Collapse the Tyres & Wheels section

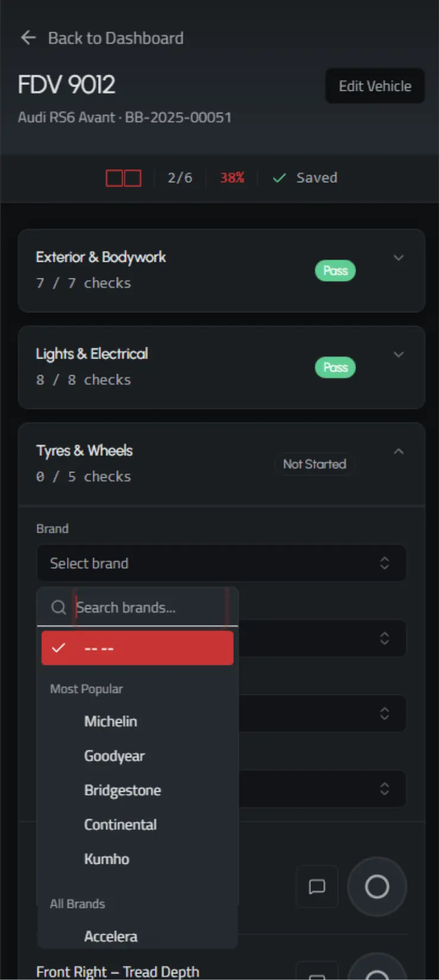point(399,451)
